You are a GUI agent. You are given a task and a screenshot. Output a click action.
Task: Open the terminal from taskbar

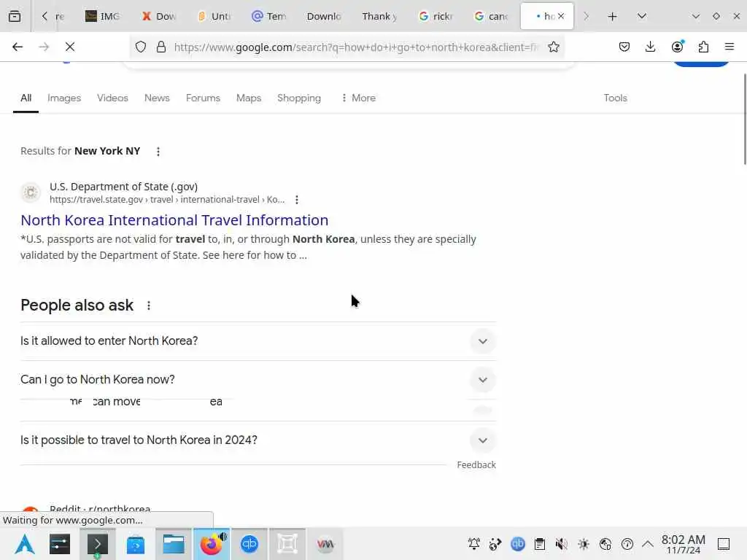pyautogui.click(x=97, y=544)
